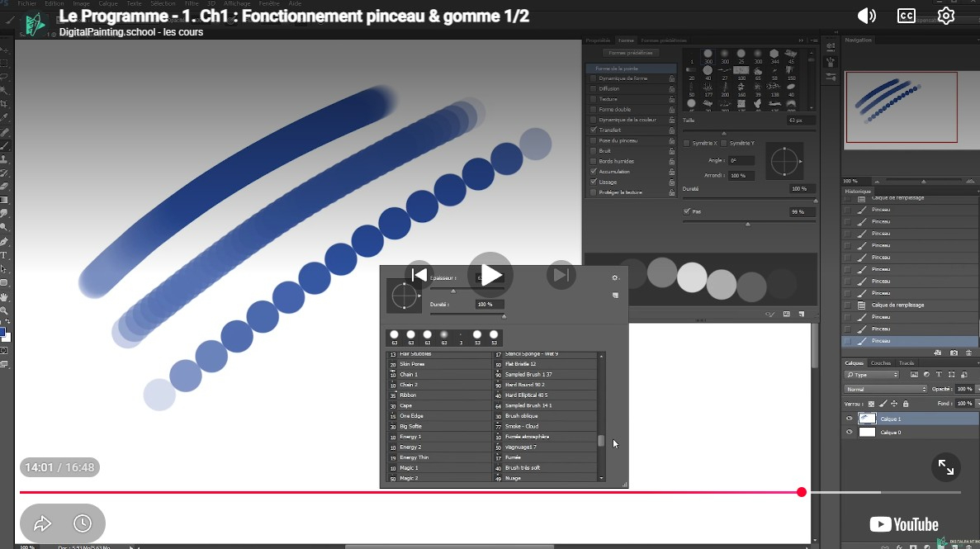Skip to previous video
The height and width of the screenshot is (549, 980).
pos(419,275)
